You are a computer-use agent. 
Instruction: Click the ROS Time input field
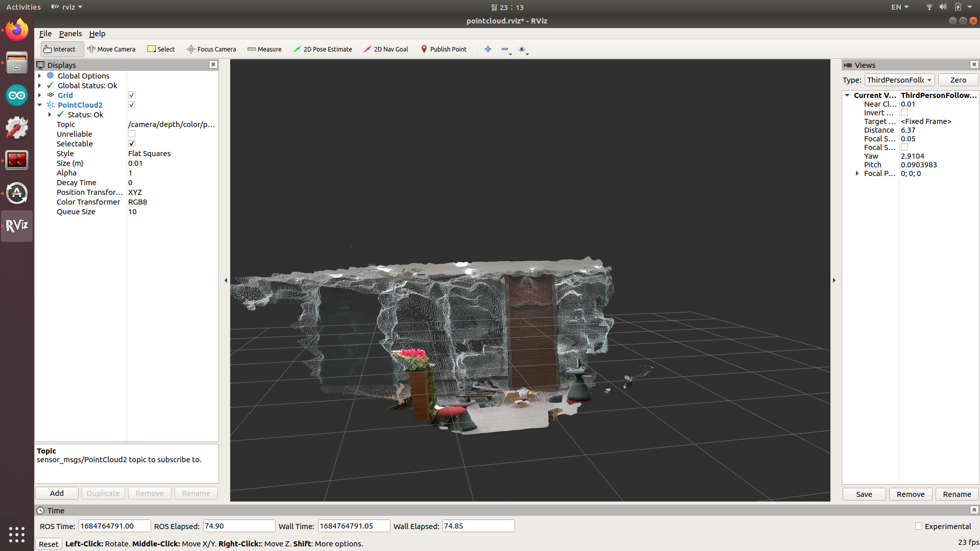pos(114,526)
